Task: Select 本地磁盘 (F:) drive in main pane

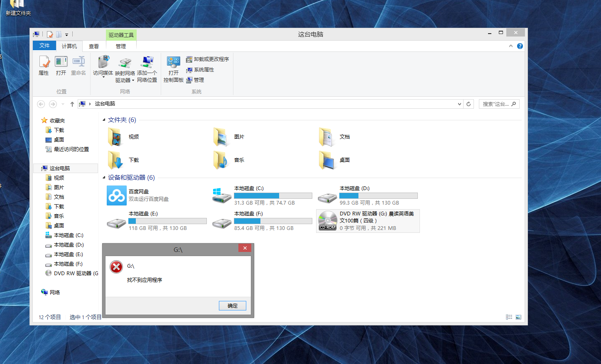Action: click(262, 221)
